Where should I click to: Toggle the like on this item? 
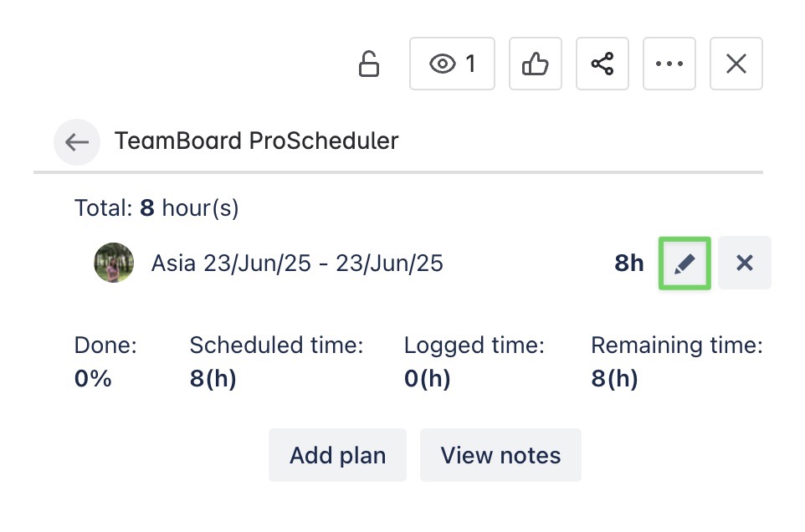535,64
